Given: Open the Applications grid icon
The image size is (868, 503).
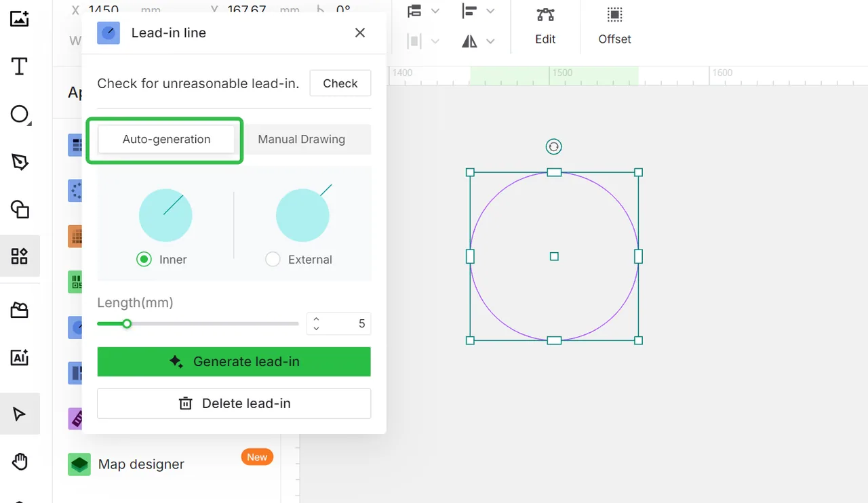Looking at the screenshot, I should (20, 256).
